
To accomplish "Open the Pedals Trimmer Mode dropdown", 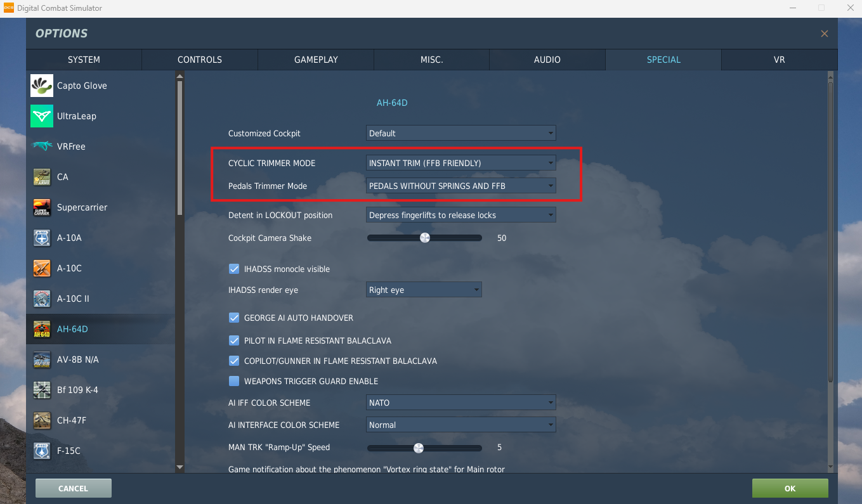I will pos(461,186).
